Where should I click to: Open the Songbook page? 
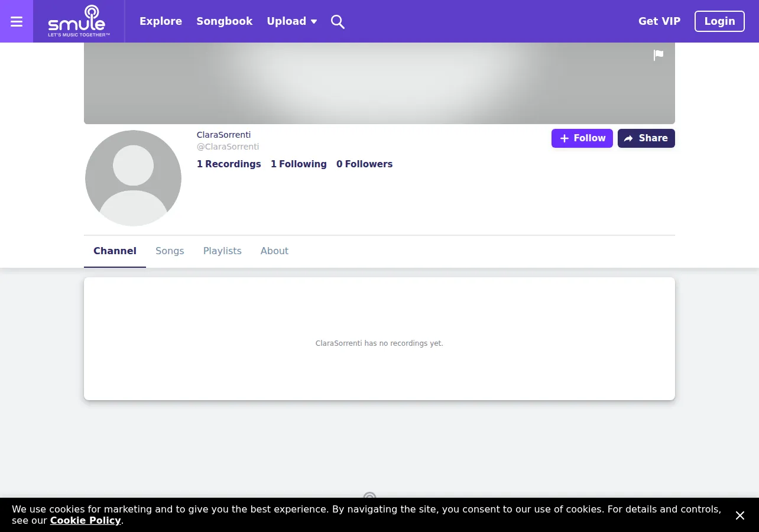pyautogui.click(x=225, y=21)
